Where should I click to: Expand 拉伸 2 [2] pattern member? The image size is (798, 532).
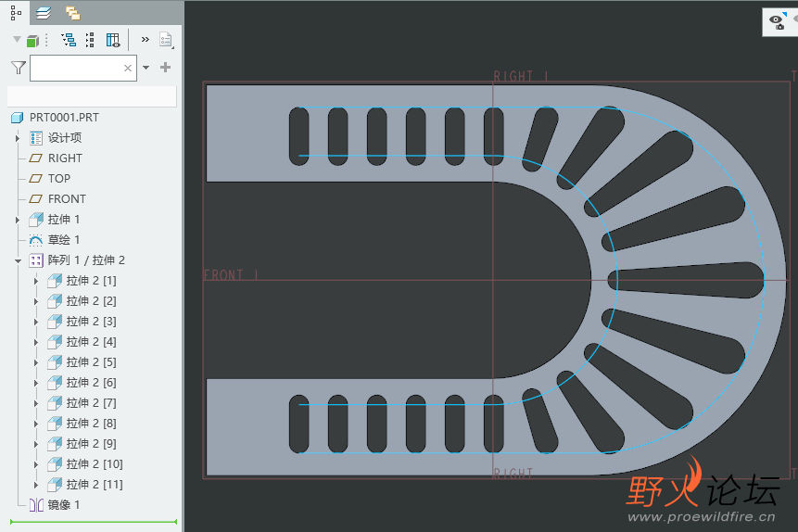coord(35,301)
